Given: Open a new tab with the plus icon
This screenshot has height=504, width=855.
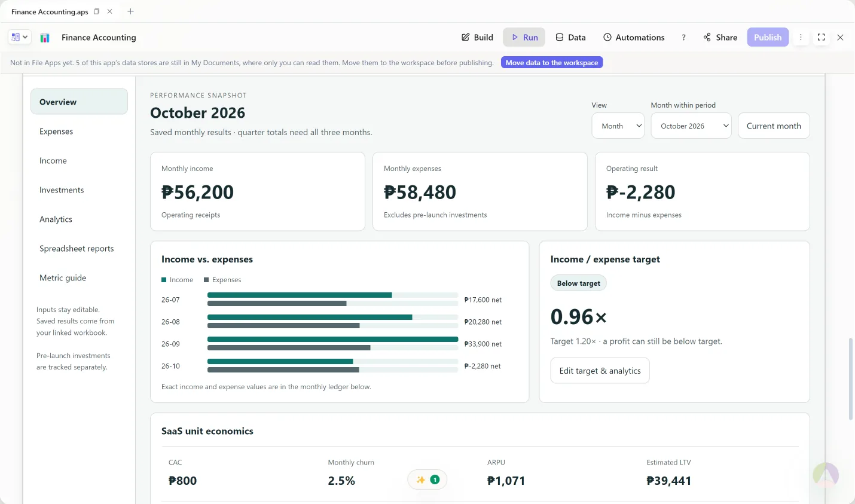Looking at the screenshot, I should click(130, 11).
